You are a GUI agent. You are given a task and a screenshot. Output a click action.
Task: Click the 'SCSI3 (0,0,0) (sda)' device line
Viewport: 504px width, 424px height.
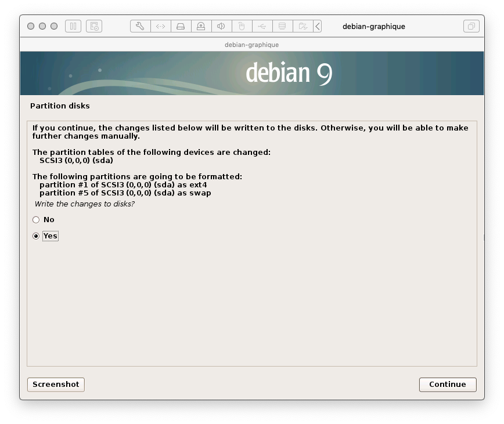point(76,161)
